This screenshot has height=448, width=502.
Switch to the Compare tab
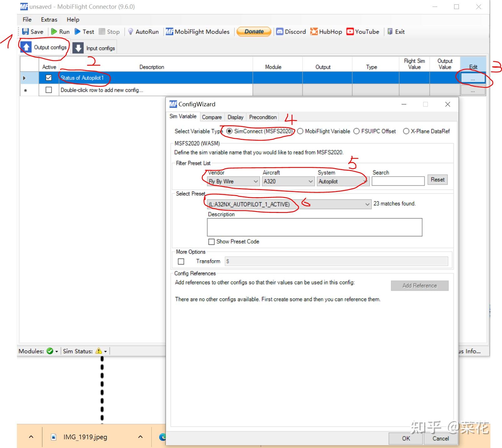(x=212, y=117)
